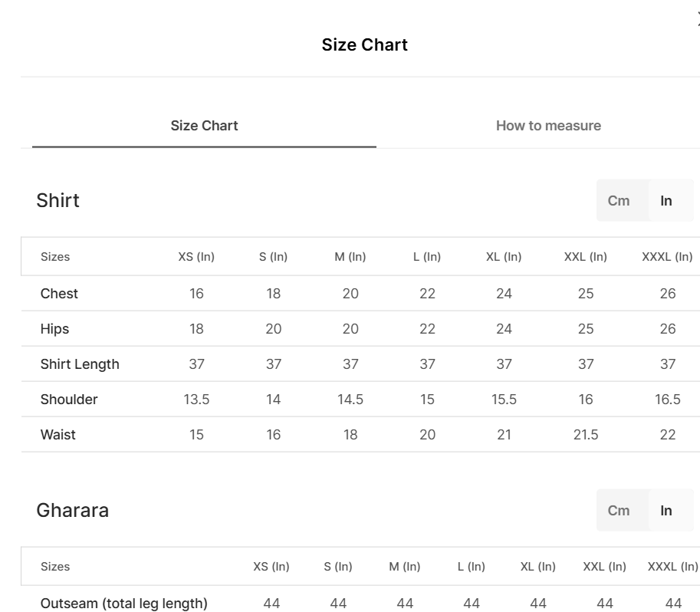Close the Size Chart dialog

pos(698,18)
